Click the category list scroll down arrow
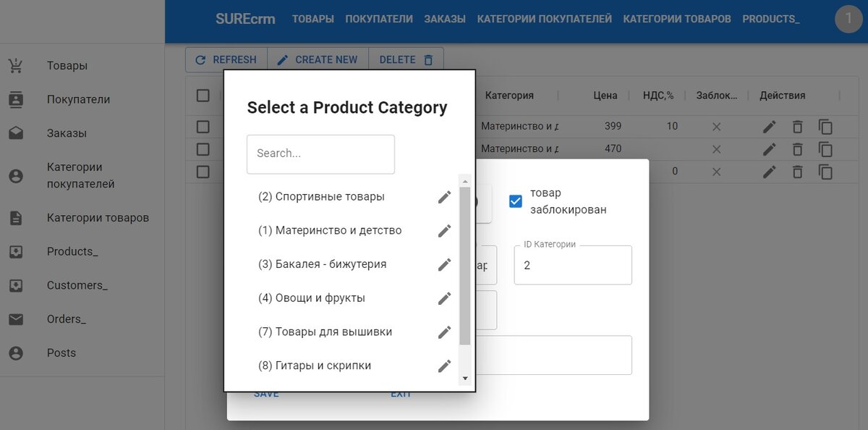The width and height of the screenshot is (868, 430). click(465, 379)
